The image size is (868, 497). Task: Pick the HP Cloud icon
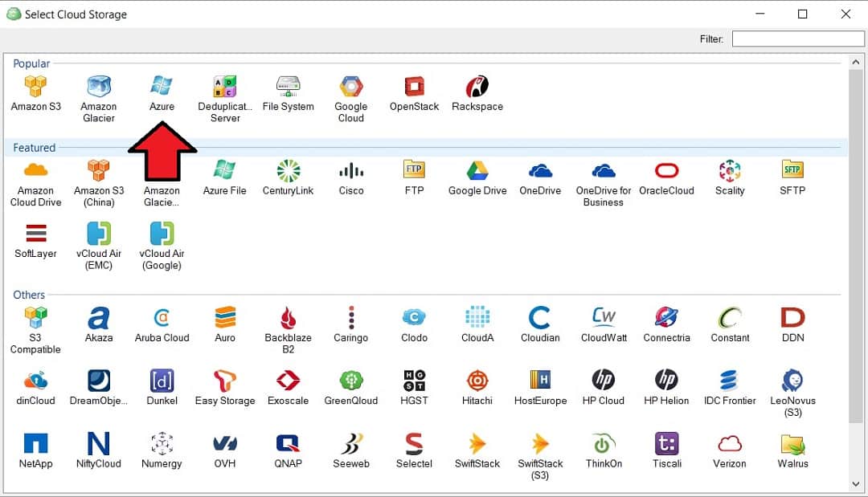604,380
